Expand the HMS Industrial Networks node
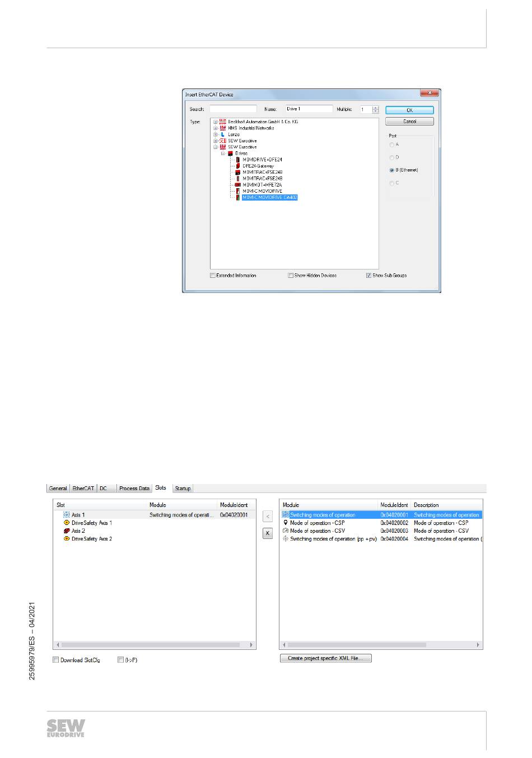The height and width of the screenshot is (758, 532). [x=215, y=128]
